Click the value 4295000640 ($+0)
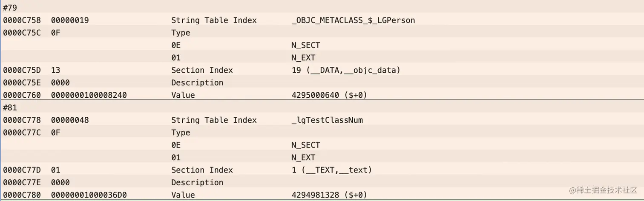The height and width of the screenshot is (201, 644). (329, 95)
